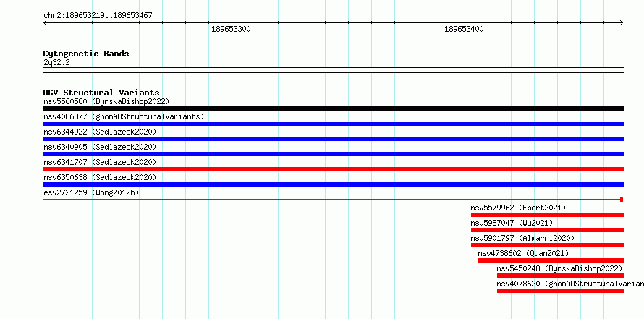Screen dimensions: 644x319
Task: Click the red nsv4738602 variant bar
Action: [x=551, y=260]
